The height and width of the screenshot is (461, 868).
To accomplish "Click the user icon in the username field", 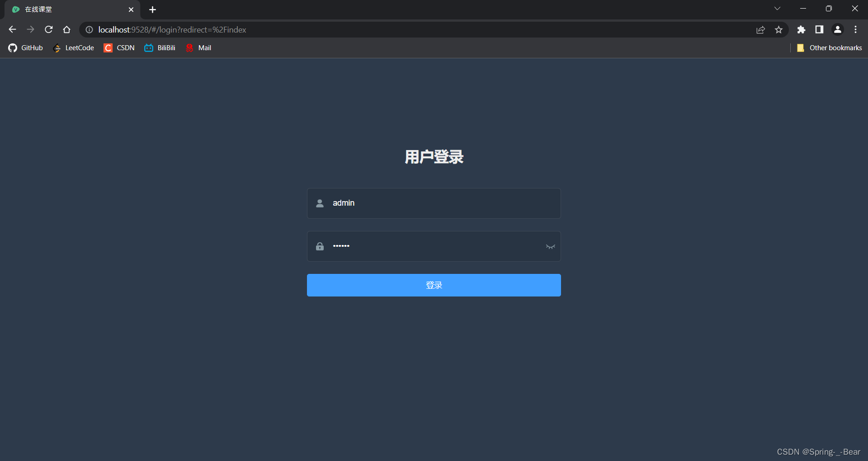I will pos(320,203).
